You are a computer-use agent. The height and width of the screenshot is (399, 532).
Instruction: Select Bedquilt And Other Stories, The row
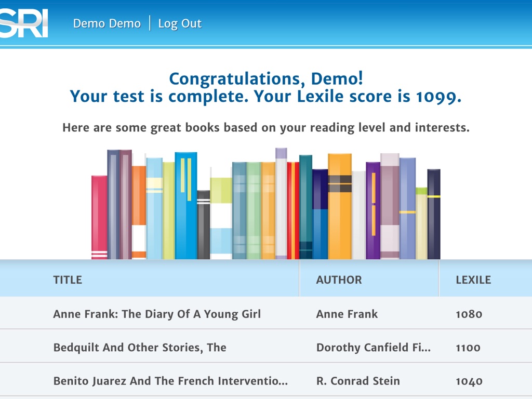tap(140, 348)
